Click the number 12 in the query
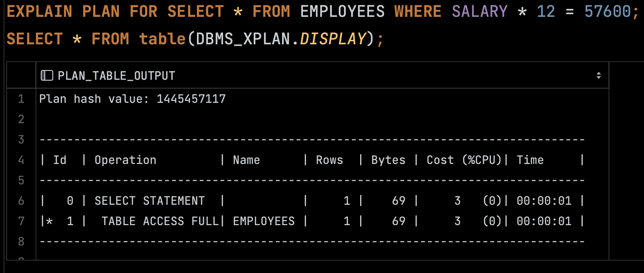The width and height of the screenshot is (644, 273). point(546,12)
